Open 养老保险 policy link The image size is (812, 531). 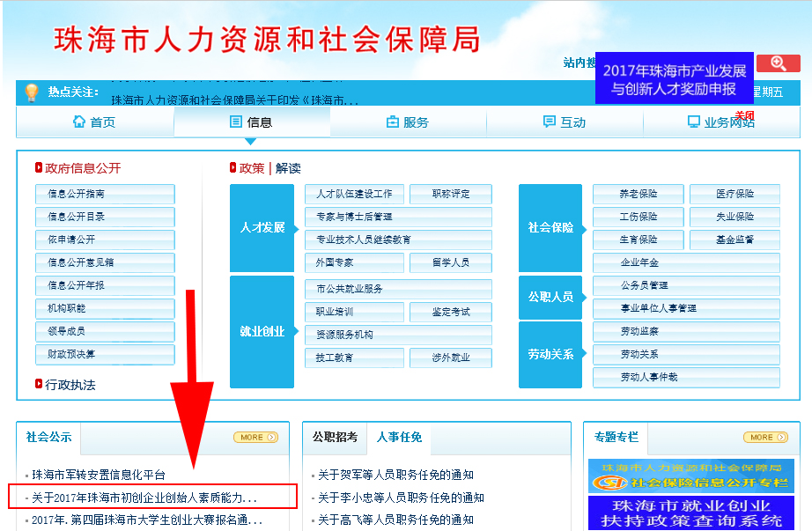638,194
